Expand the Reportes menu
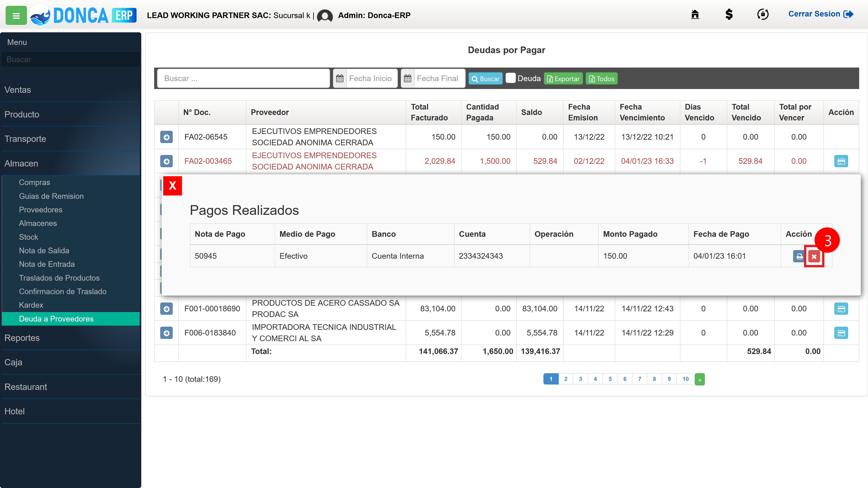The width and height of the screenshot is (868, 488). [71, 338]
